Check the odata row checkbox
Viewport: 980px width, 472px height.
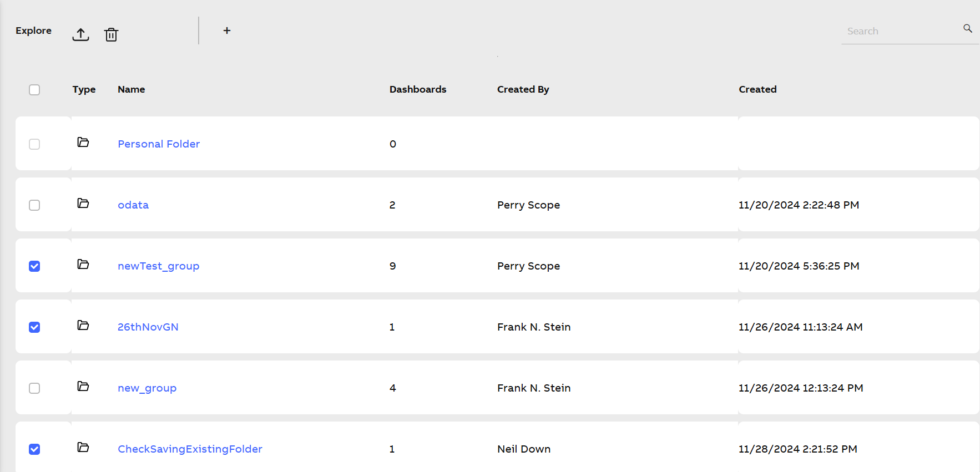(x=34, y=205)
